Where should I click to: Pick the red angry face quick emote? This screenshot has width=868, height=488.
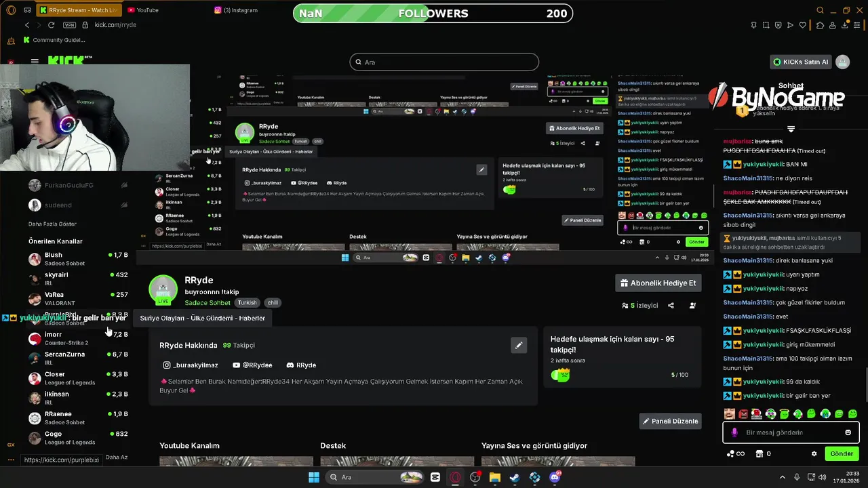(743, 413)
